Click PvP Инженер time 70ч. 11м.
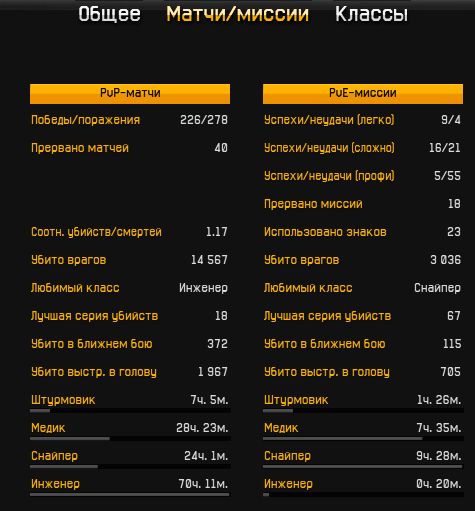Screen dimensions: 475x511 pyautogui.click(x=203, y=484)
